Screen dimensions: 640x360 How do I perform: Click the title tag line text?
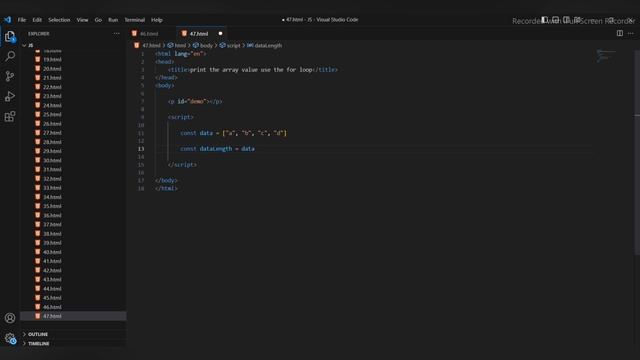click(253, 70)
